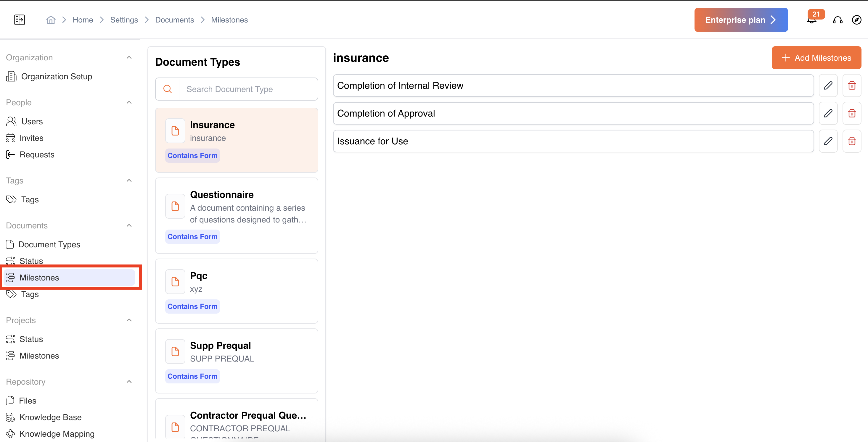Go to Knowledge Base in sidebar

pyautogui.click(x=50, y=417)
